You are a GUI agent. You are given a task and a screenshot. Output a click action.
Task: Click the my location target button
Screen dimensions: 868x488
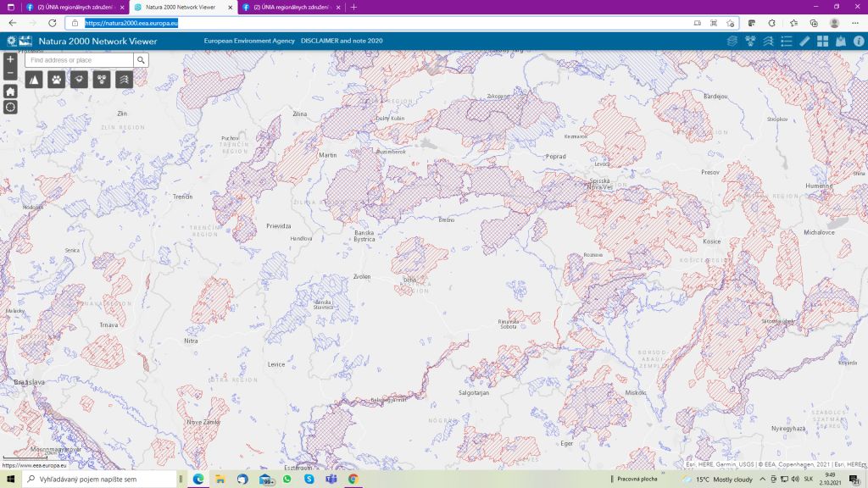10,107
